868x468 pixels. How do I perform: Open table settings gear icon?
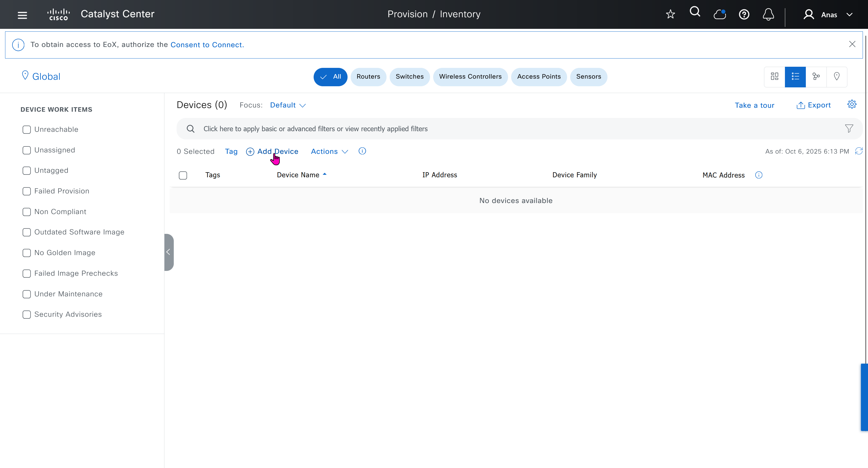(x=852, y=105)
